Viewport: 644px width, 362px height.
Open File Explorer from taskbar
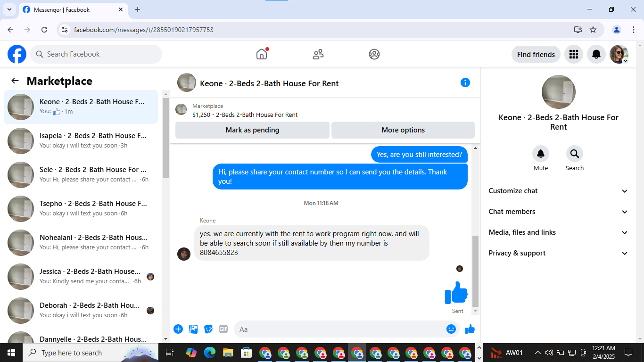coord(228,353)
